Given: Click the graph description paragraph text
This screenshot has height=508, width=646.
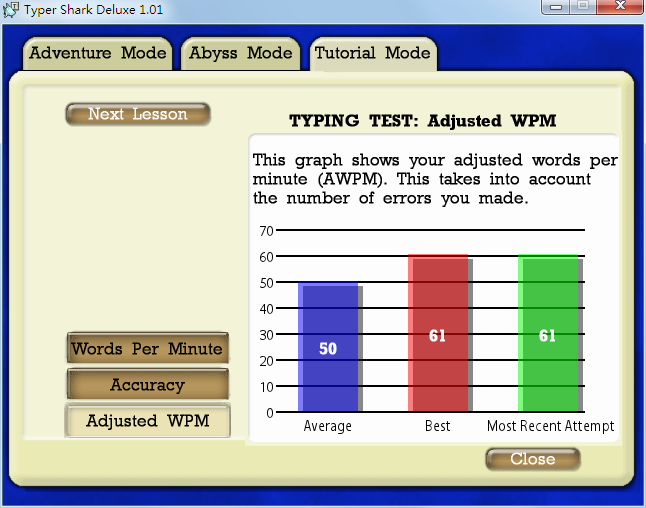Looking at the screenshot, I should (435, 179).
